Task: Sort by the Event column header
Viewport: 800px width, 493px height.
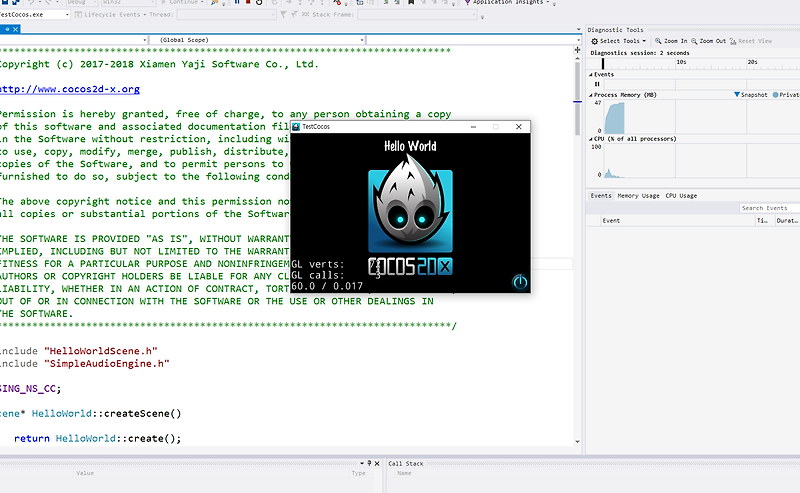Action: (679, 220)
